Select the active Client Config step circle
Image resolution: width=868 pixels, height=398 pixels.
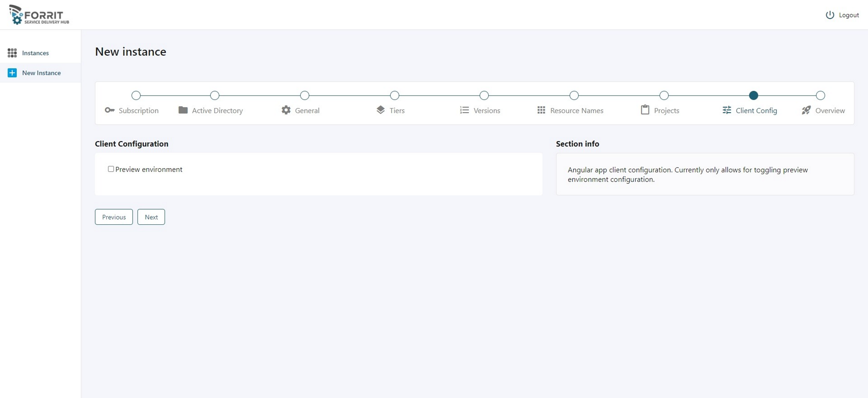tap(753, 96)
